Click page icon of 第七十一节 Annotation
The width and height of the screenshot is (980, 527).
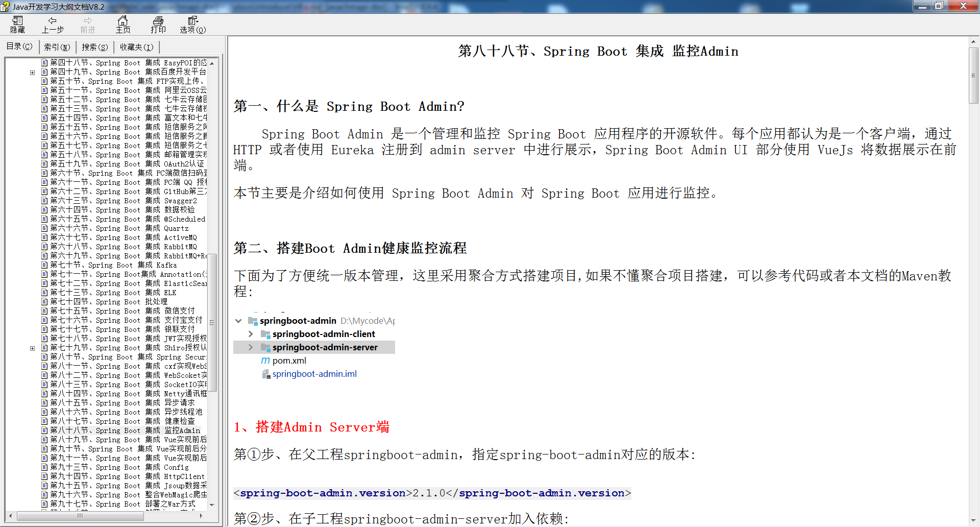pos(44,274)
